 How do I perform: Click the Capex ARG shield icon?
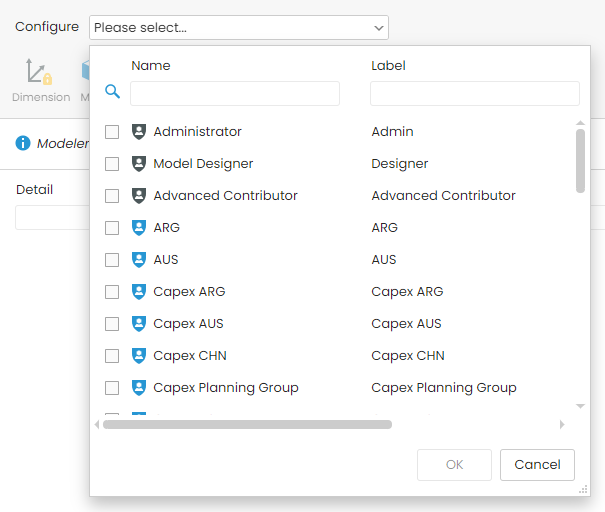pos(139,292)
